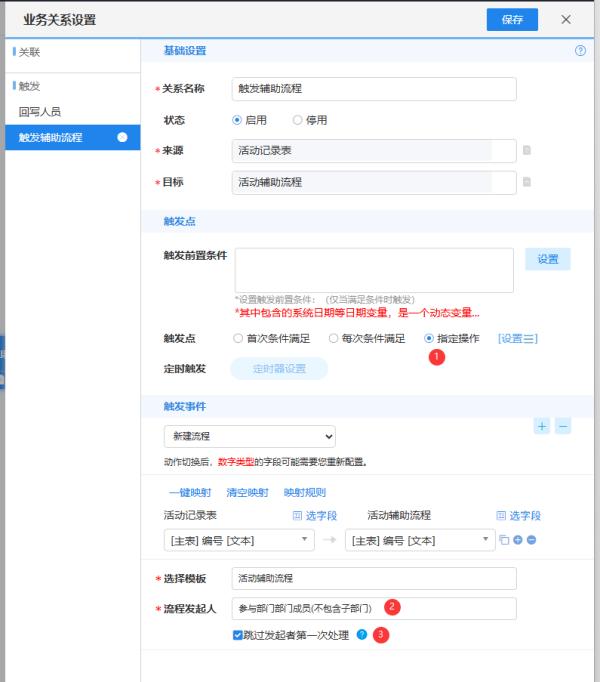Expand the target field [主表] 编号 dropdown under 活动辅助流程
This screenshot has width=600, height=682.
[x=419, y=540]
